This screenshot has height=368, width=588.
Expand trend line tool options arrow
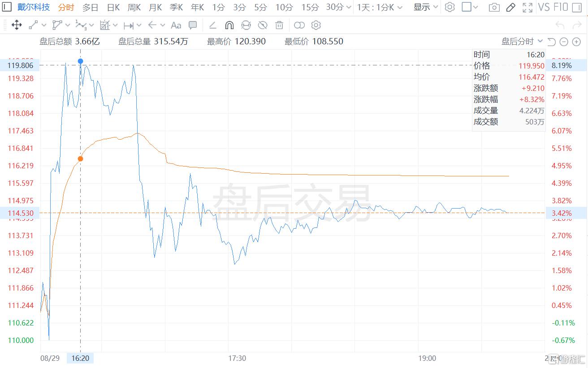click(43, 25)
